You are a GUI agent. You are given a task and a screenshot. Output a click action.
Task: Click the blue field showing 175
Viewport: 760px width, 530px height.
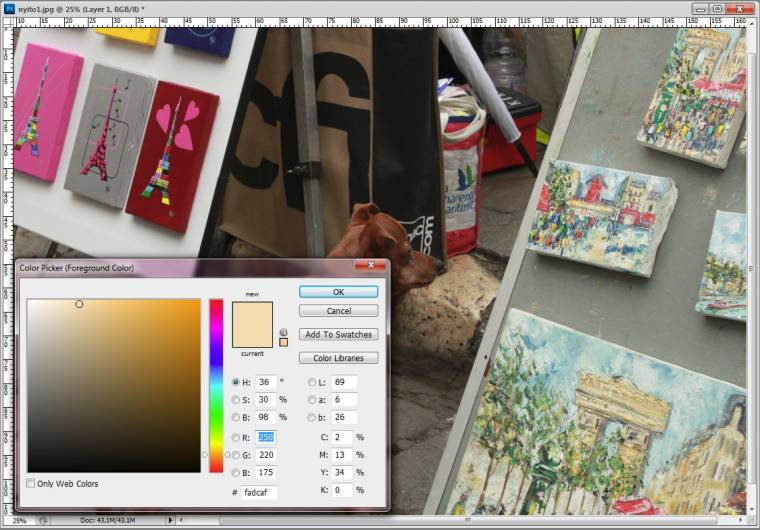(x=266, y=472)
